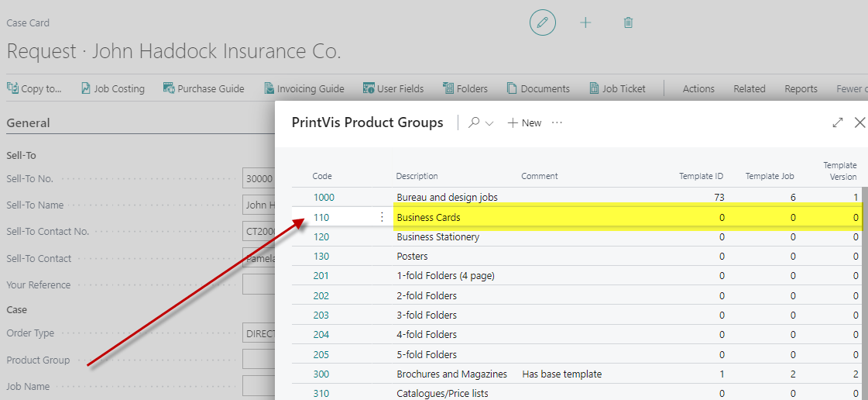
Task: Click the plus icon to add new case
Action: pyautogui.click(x=585, y=22)
